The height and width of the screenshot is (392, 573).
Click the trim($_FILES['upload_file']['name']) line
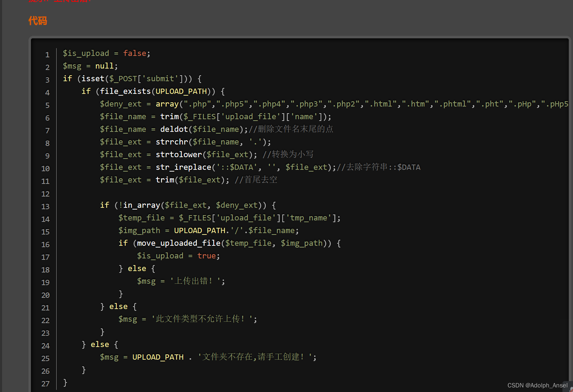tap(215, 116)
